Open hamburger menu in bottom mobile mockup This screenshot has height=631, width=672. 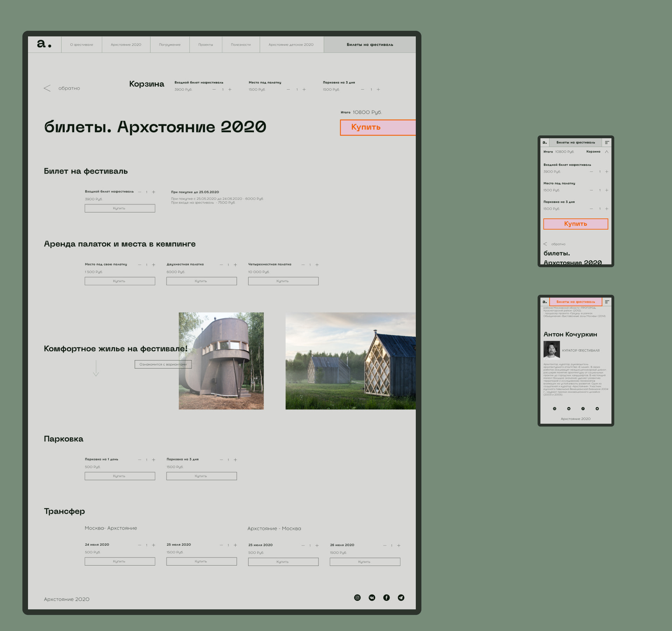(607, 302)
